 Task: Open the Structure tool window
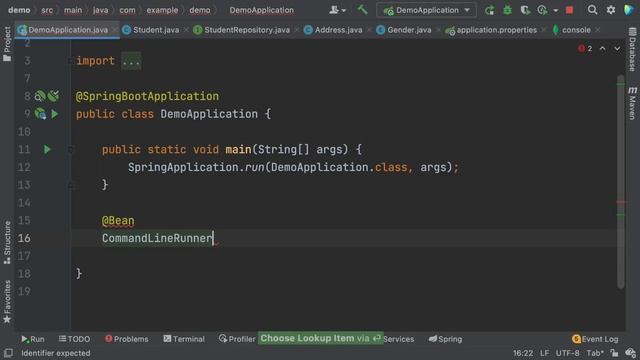(x=7, y=242)
